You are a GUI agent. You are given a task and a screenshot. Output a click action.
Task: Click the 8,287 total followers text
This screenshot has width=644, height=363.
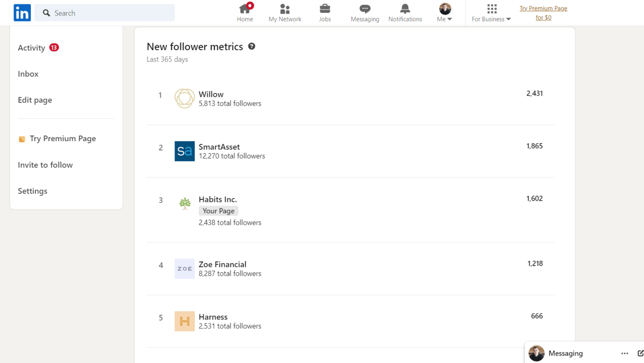(230, 274)
